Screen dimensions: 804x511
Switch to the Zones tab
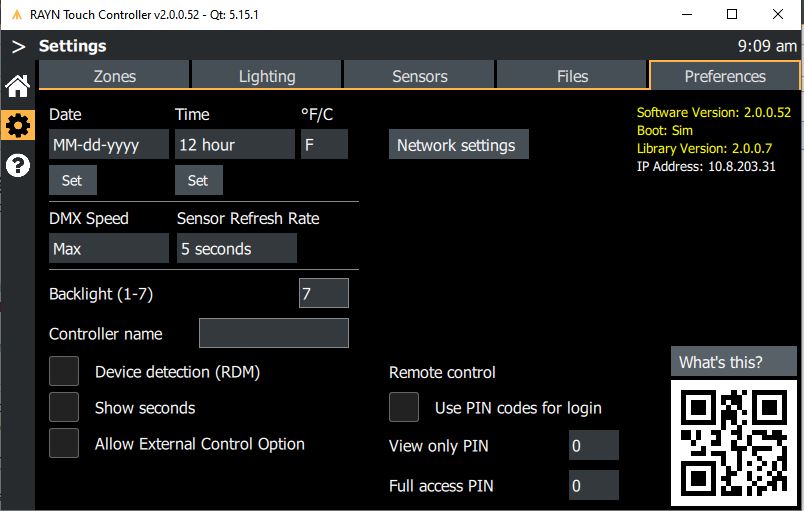[114, 76]
